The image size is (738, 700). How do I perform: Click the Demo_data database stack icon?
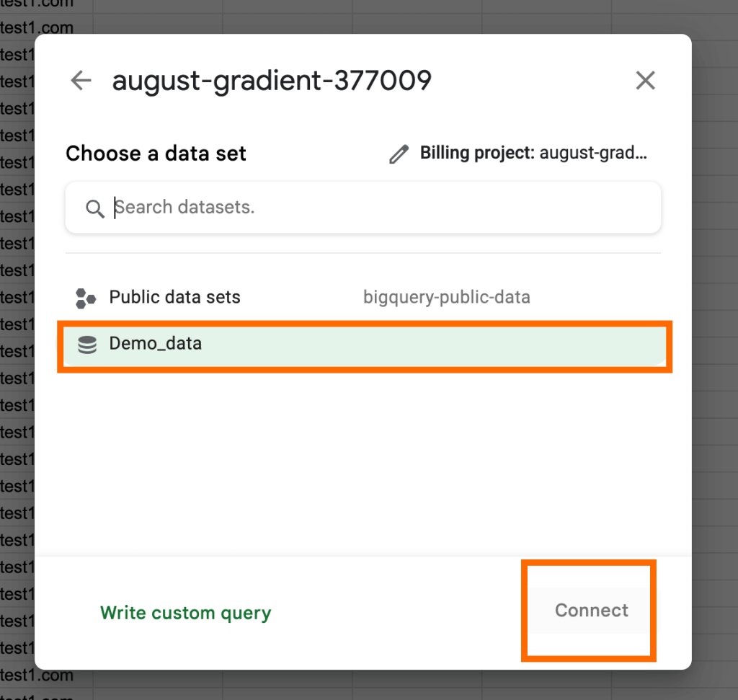click(x=87, y=345)
